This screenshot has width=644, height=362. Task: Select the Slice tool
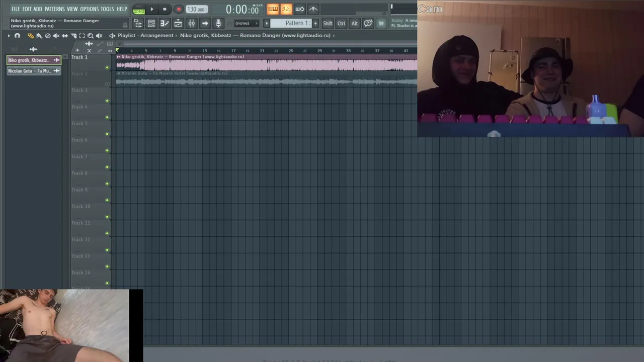click(73, 36)
